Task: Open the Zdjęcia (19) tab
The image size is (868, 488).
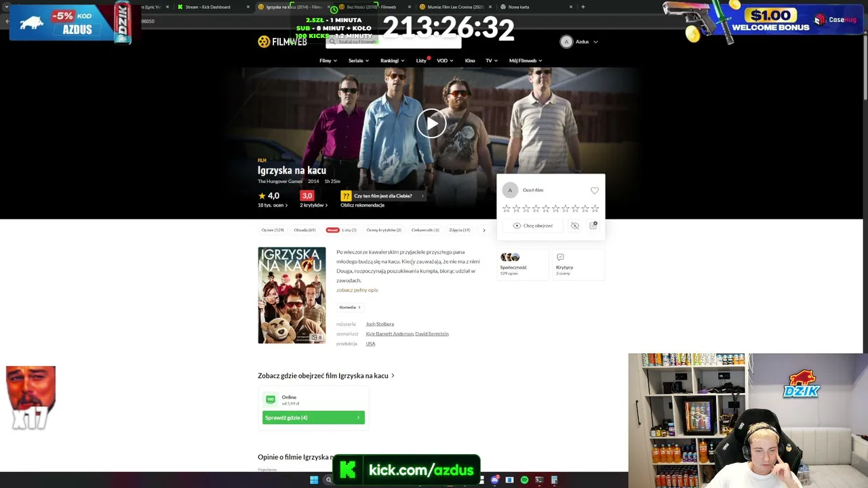Action: tap(459, 230)
